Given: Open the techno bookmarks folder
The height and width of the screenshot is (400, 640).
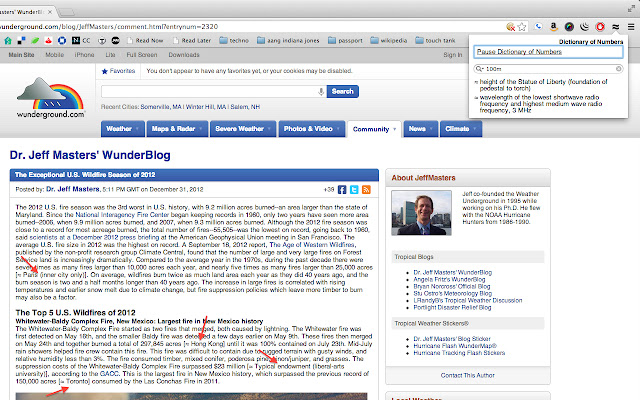Looking at the screenshot, I should pyautogui.click(x=234, y=40).
